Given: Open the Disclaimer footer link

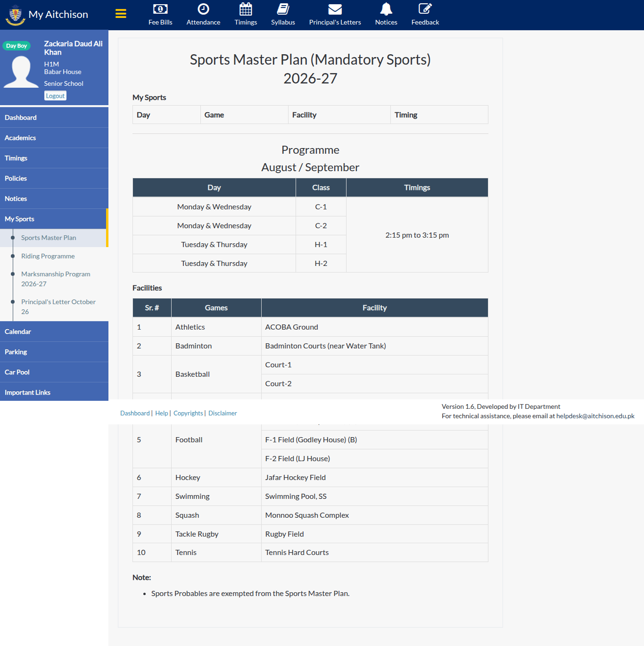Looking at the screenshot, I should [x=223, y=413].
